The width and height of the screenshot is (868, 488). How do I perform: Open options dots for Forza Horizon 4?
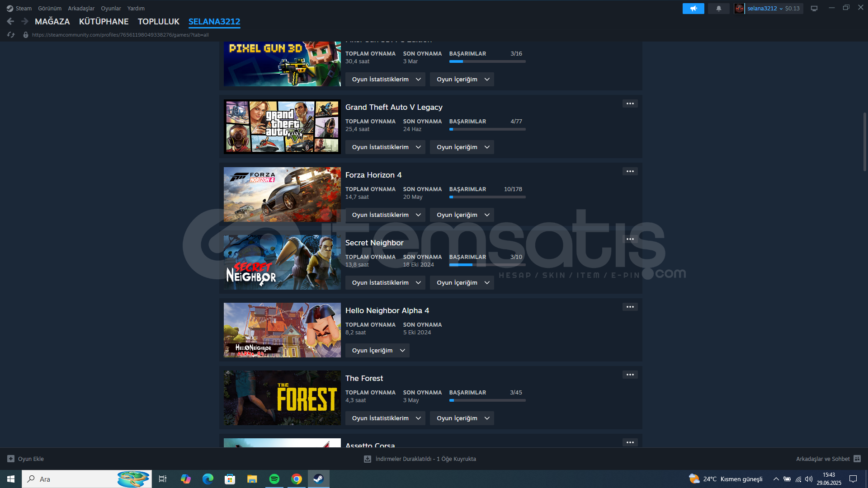click(x=630, y=171)
